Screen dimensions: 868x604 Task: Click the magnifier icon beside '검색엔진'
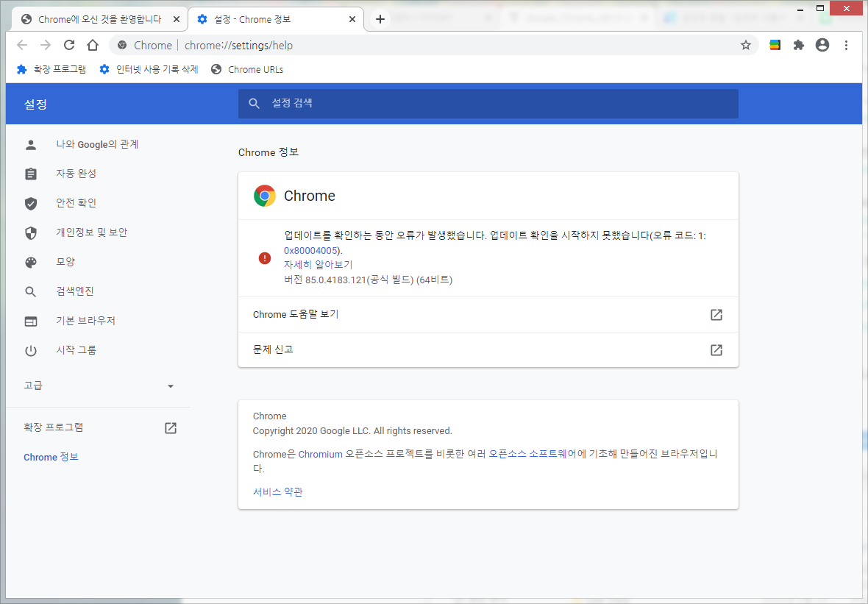click(x=31, y=291)
